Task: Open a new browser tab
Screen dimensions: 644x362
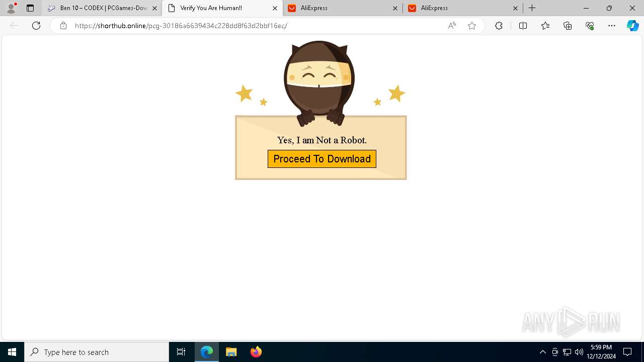Action: coord(532,8)
